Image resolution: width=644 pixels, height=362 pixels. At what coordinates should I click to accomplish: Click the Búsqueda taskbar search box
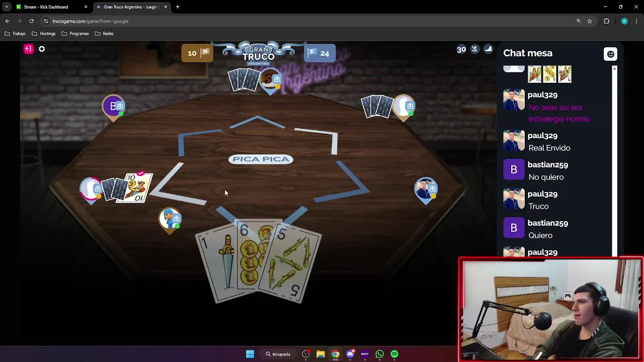(x=278, y=354)
